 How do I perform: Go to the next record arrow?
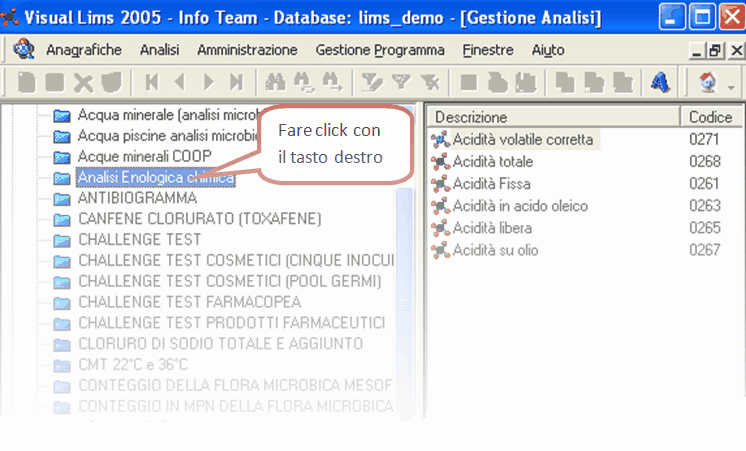coord(208,82)
